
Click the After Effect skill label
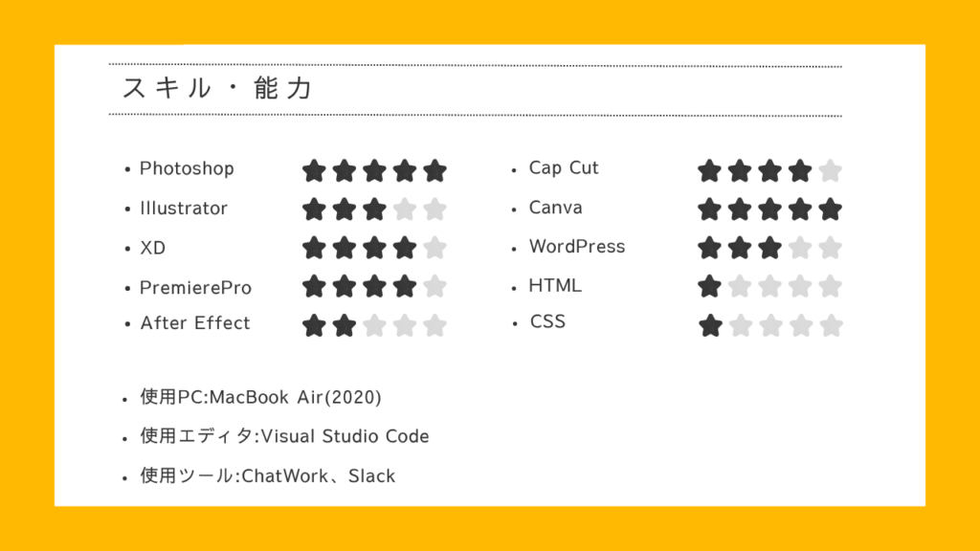194,323
